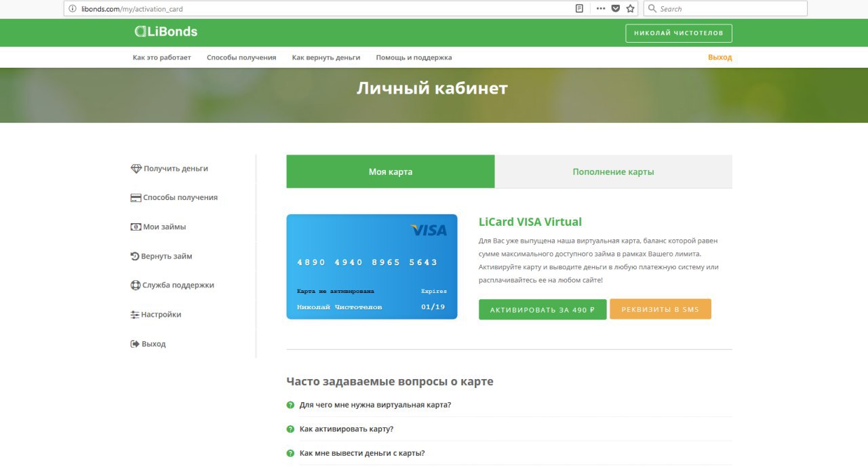Image resolution: width=868 pixels, height=472 pixels.
Task: Open page actions three-dots menu
Action: (x=601, y=9)
